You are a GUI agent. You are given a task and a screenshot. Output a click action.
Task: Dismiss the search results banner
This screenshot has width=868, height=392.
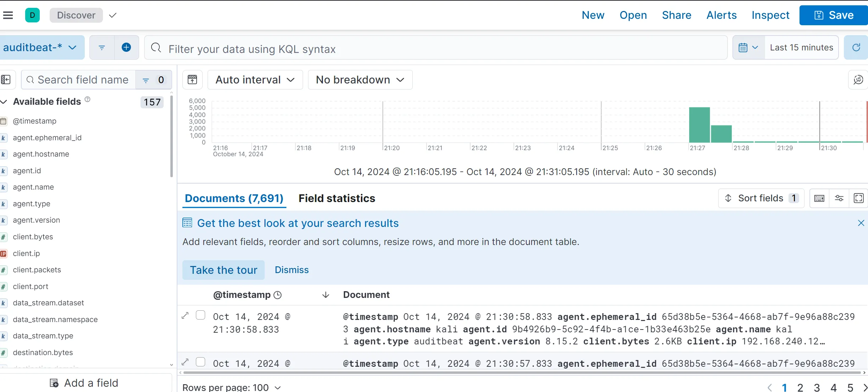pos(861,223)
